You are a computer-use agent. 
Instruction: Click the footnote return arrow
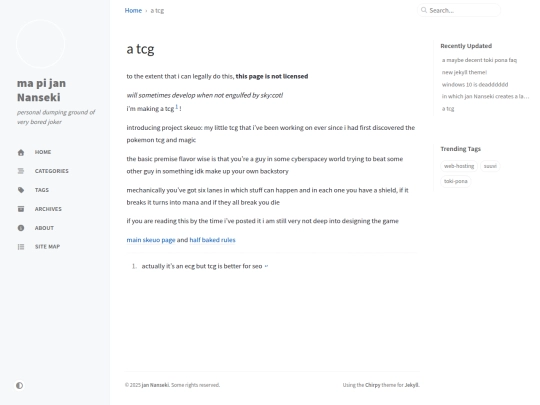click(x=266, y=266)
